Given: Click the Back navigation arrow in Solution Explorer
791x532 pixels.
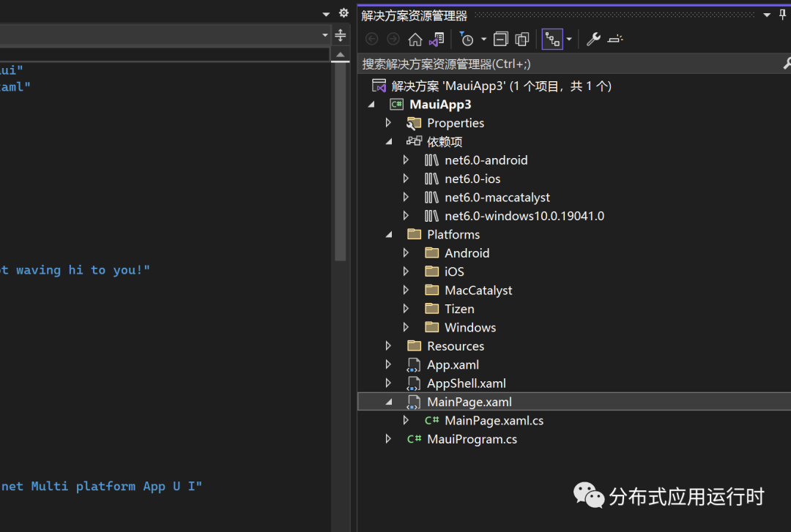Looking at the screenshot, I should click(x=372, y=40).
